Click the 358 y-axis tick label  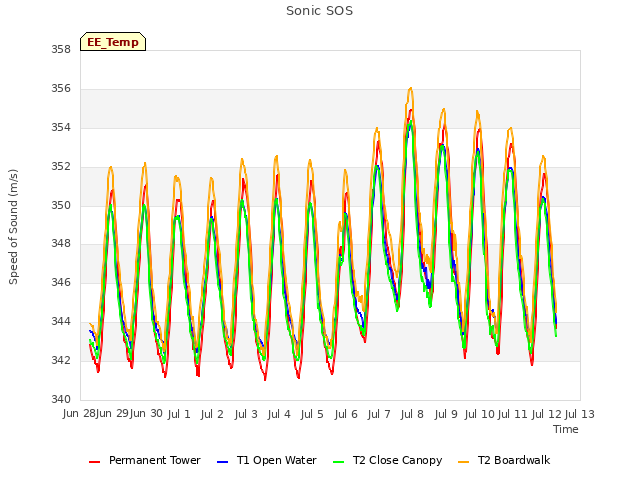point(61,49)
